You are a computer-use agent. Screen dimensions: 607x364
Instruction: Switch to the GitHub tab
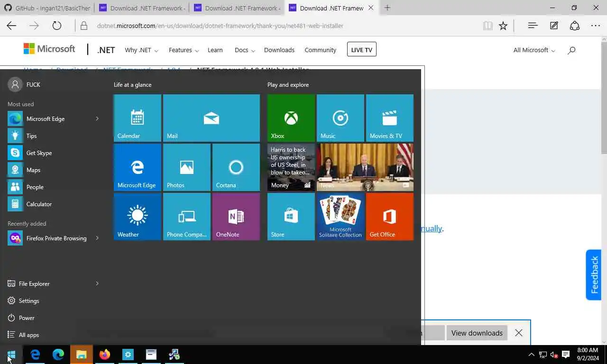click(x=46, y=8)
